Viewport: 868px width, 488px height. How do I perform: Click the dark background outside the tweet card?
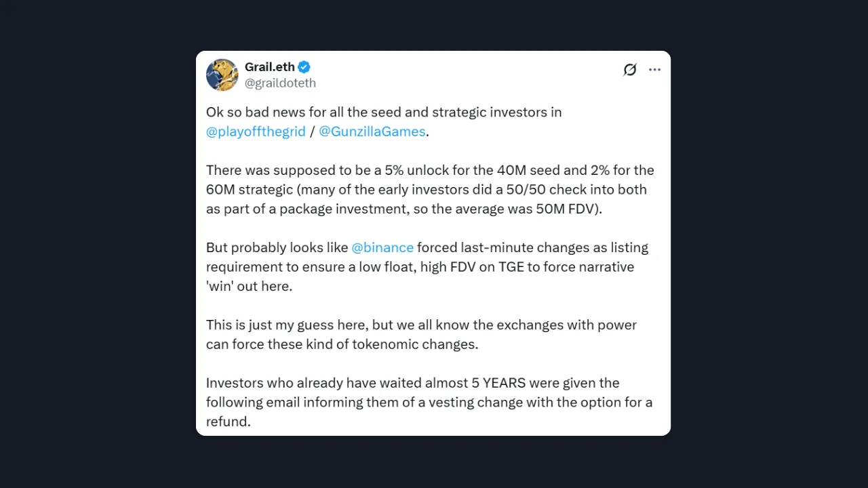(x=95, y=244)
